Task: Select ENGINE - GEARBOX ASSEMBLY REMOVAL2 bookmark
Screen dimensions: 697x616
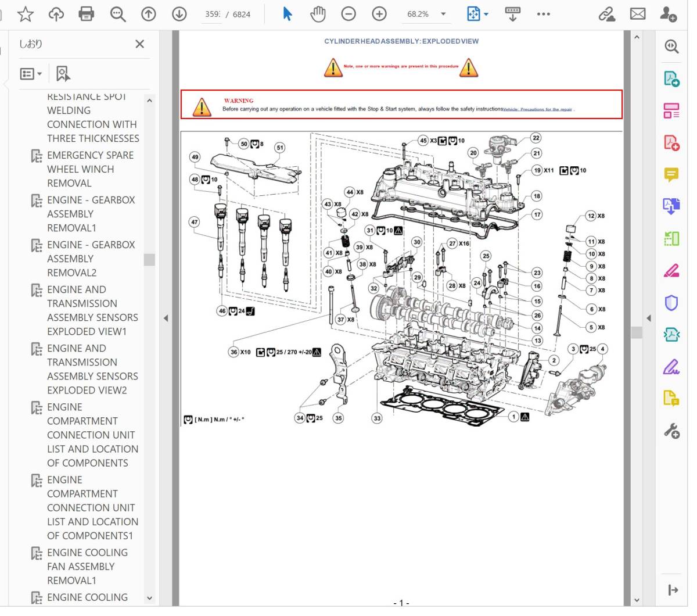Action: tap(91, 259)
